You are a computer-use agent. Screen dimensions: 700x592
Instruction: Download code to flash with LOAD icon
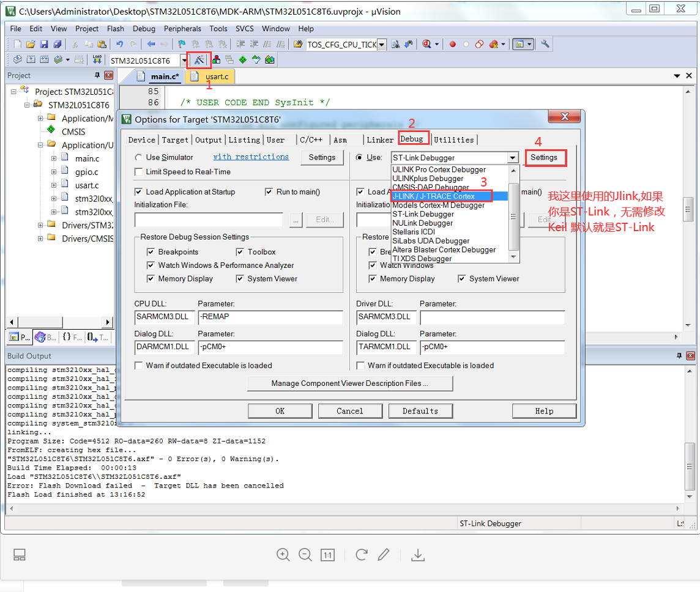point(97,60)
